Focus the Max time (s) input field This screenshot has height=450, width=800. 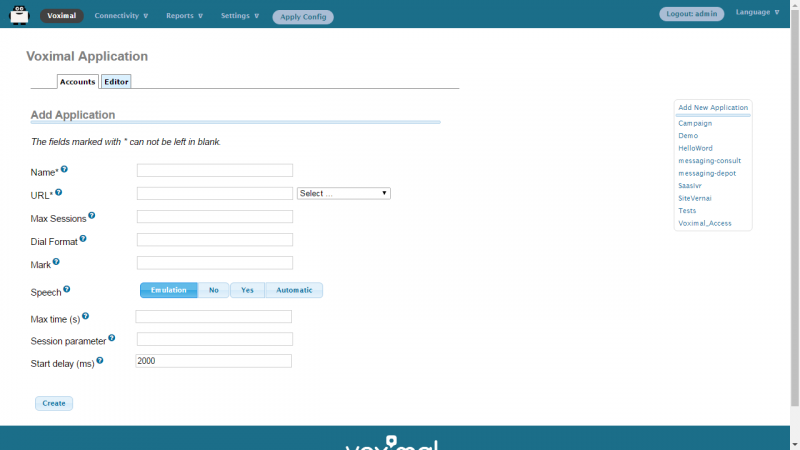pos(213,317)
